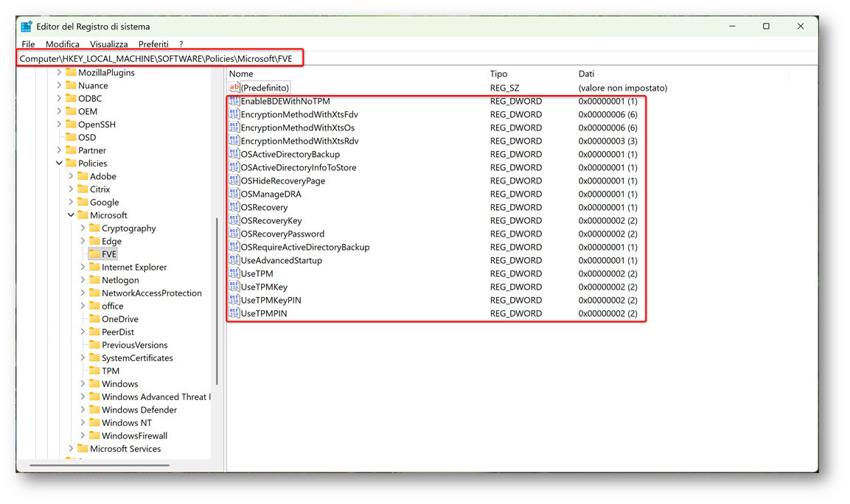Click the OSRecoveryKey value's DWORD icon
This screenshot has height=504, width=850.
pos(234,221)
